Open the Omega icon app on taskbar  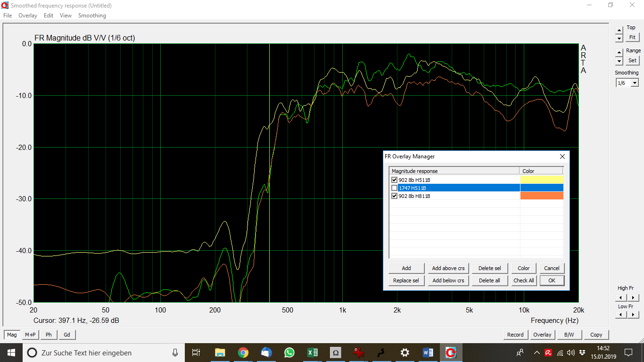coord(335,353)
